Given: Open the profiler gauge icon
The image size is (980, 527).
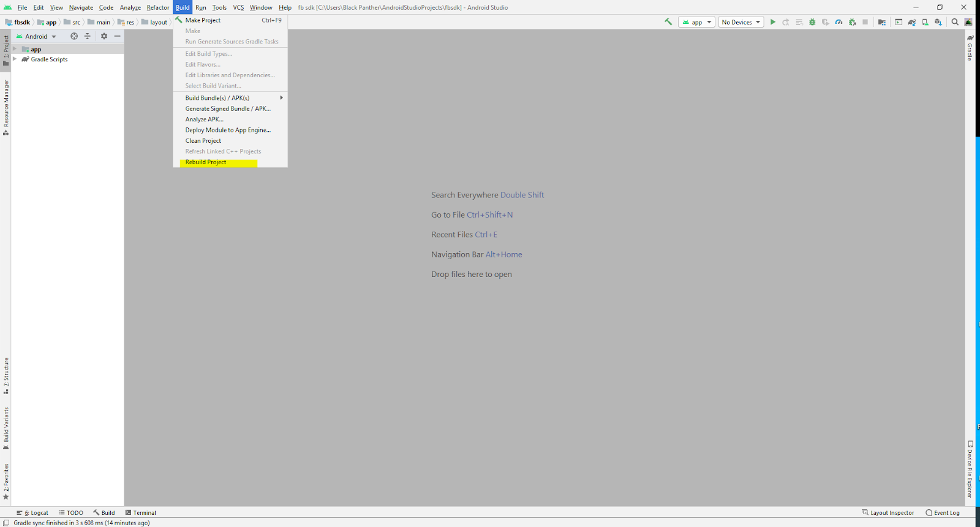Looking at the screenshot, I should click(839, 22).
